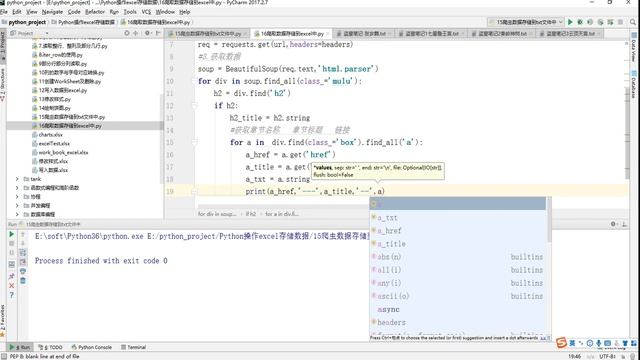The height and width of the screenshot is (360, 640).
Task: Open the Run menu
Action: pos(114,12)
